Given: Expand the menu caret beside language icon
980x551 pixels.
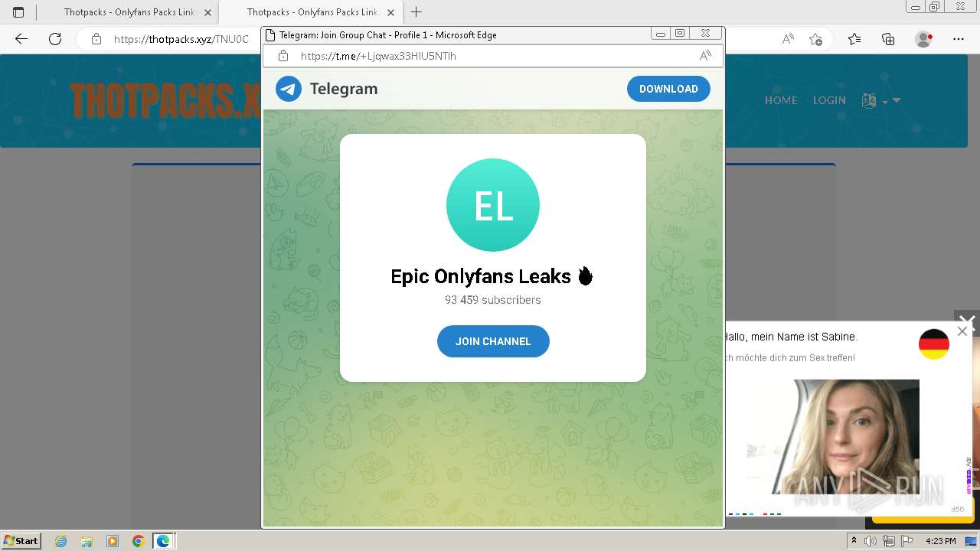Looking at the screenshot, I should pos(897,100).
